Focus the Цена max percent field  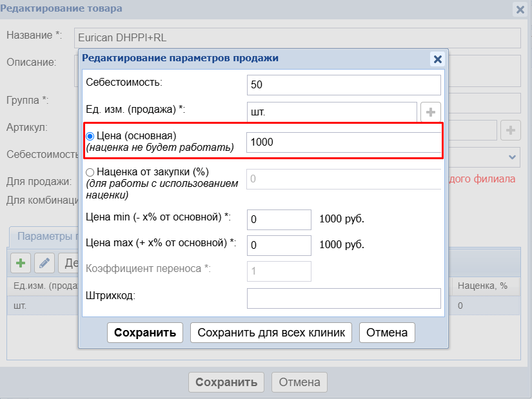coord(279,246)
